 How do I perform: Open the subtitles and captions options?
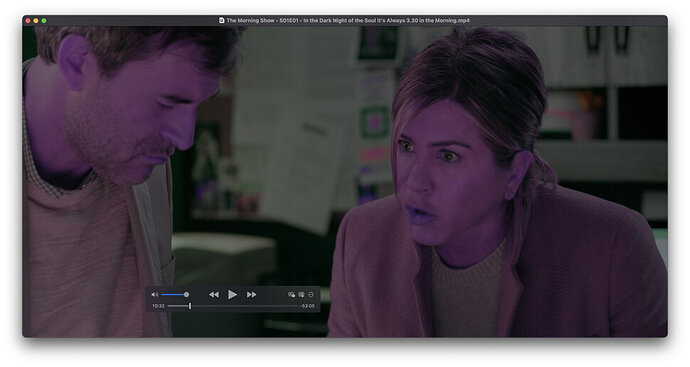click(301, 294)
